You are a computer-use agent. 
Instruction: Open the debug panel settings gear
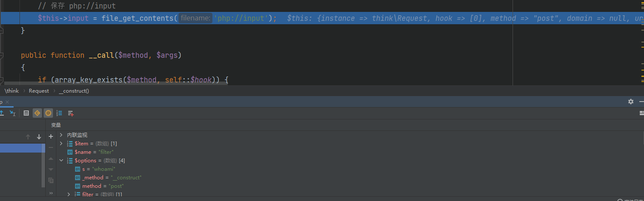click(x=630, y=102)
